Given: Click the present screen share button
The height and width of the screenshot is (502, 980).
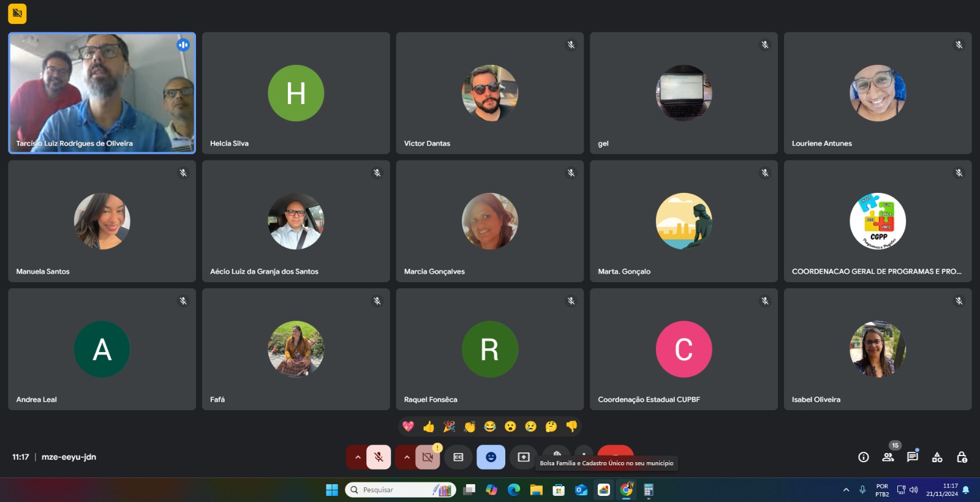Looking at the screenshot, I should (x=523, y=457).
